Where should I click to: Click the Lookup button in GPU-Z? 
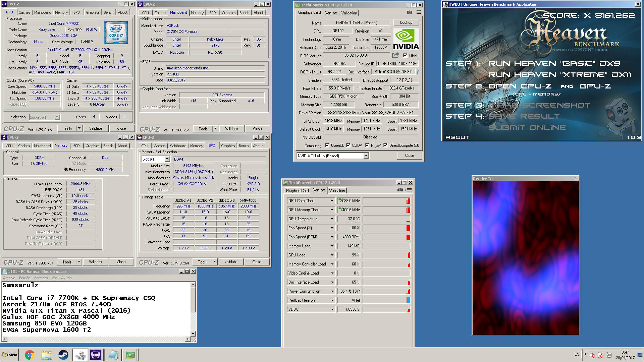[x=406, y=22]
